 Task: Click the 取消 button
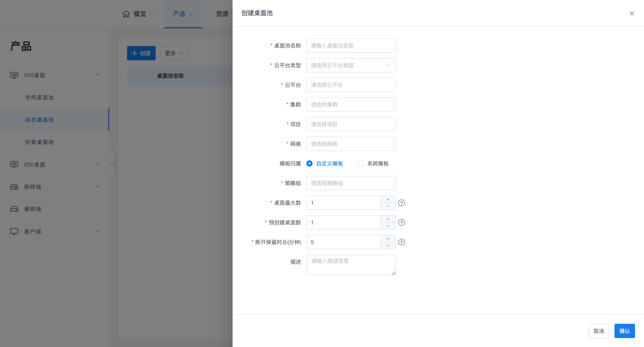click(x=599, y=331)
